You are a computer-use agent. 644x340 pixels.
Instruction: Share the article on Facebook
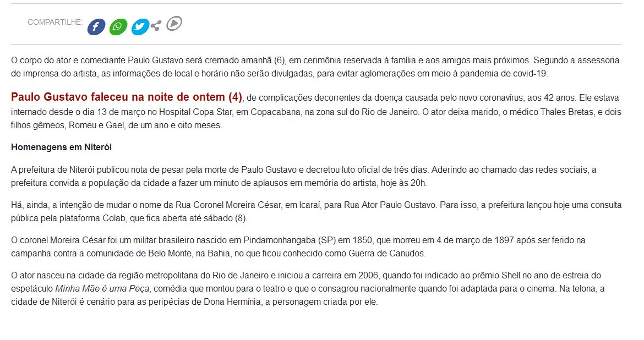(x=96, y=27)
